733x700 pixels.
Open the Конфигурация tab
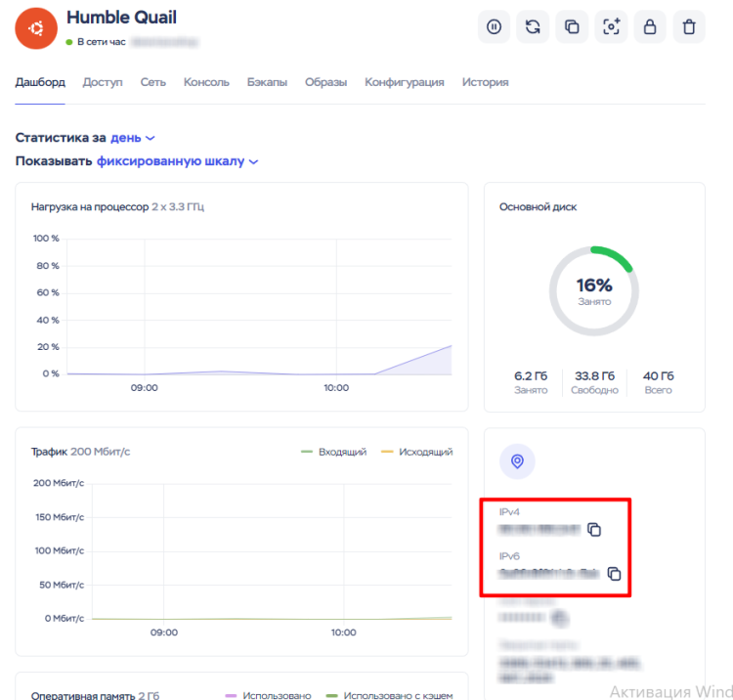404,83
